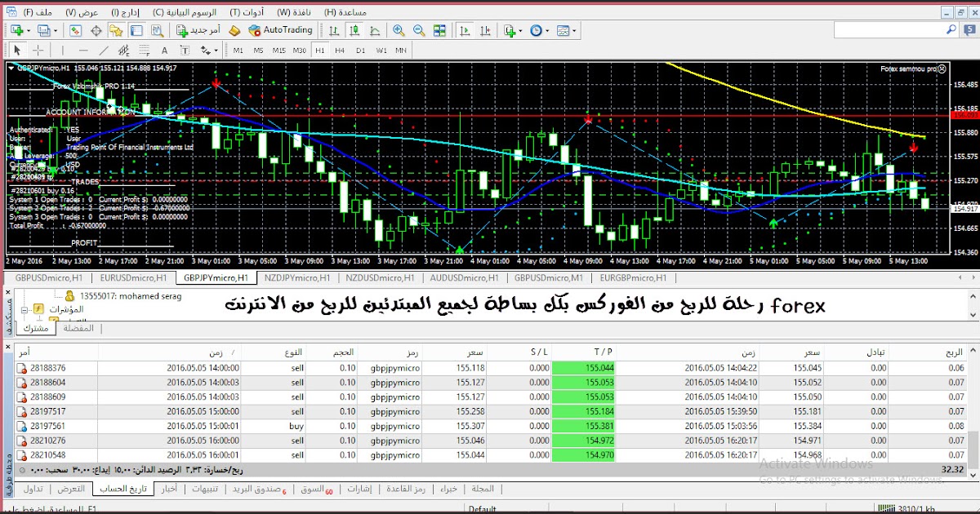Switch timeframe to M30

pyautogui.click(x=300, y=51)
